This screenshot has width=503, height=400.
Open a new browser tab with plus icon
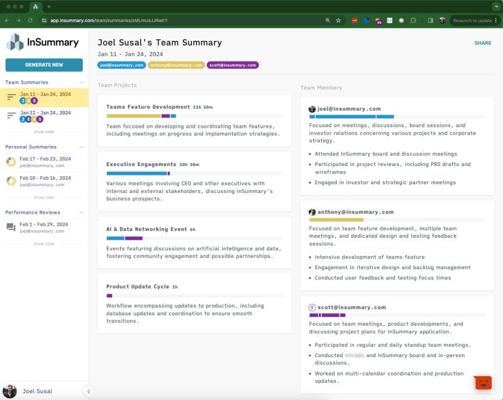click(49, 6)
